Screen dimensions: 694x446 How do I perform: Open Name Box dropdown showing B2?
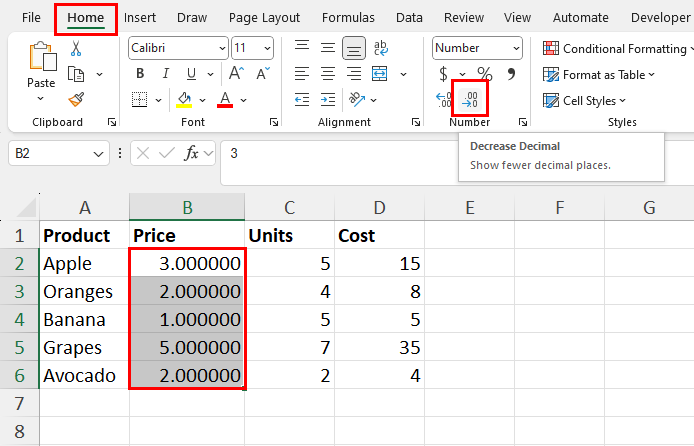click(x=98, y=154)
